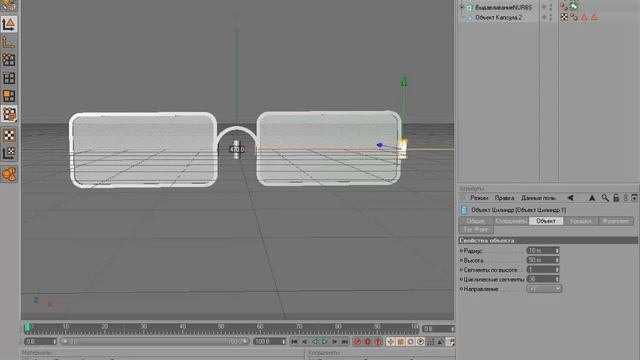The width and height of the screenshot is (640, 360).
Task: Toggle visibility dots for Объект Капсула 2
Action: point(551,17)
